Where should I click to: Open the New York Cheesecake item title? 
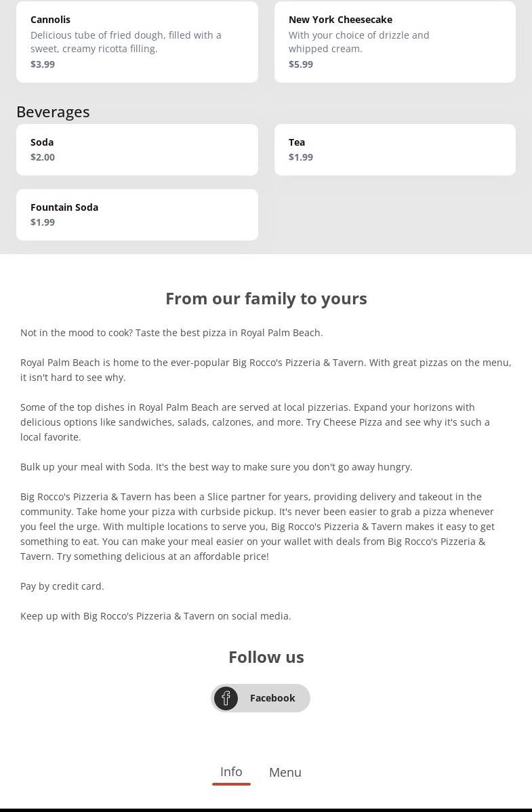click(340, 20)
